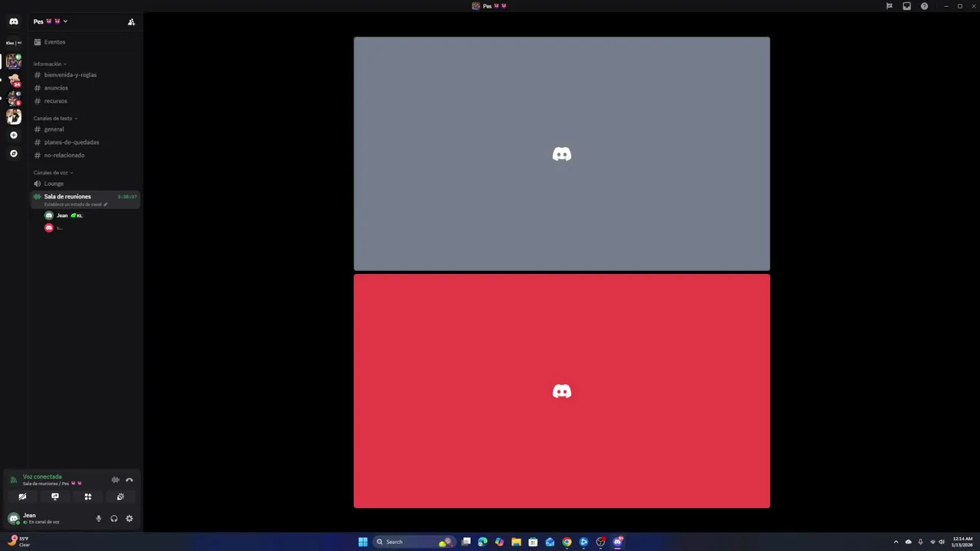Open user settings gear icon
Viewport: 980px width, 551px height.
pos(129,519)
